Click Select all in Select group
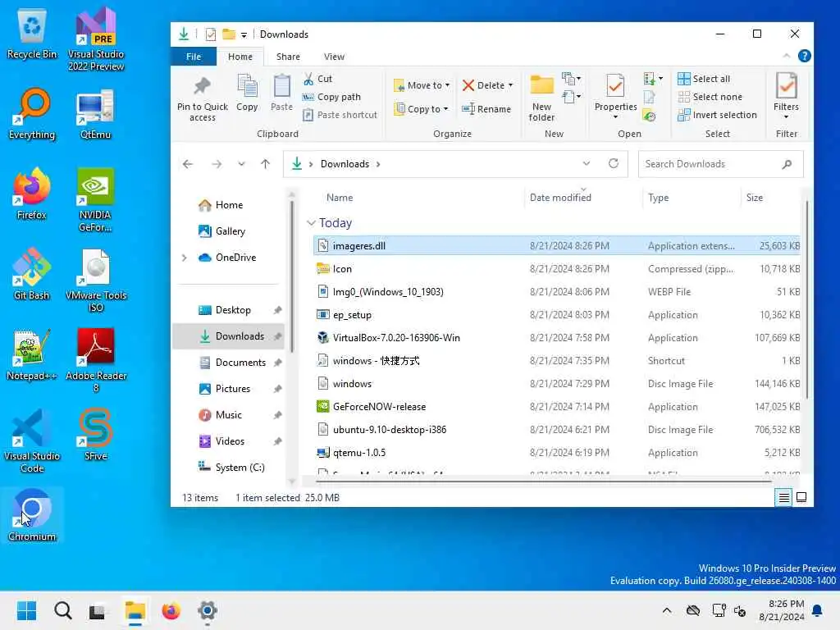This screenshot has width=840, height=630. [x=704, y=79]
